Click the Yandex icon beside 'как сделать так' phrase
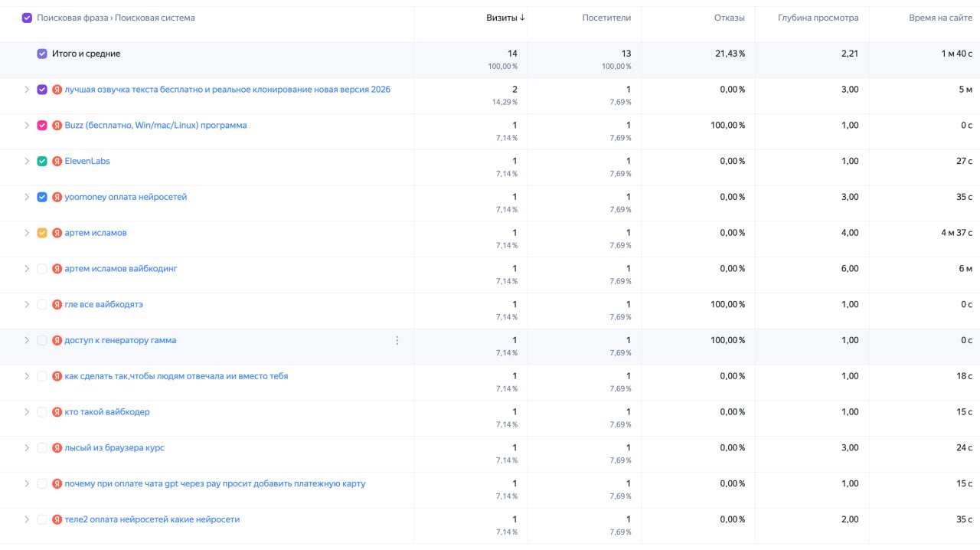This screenshot has height=550, width=980. (57, 376)
